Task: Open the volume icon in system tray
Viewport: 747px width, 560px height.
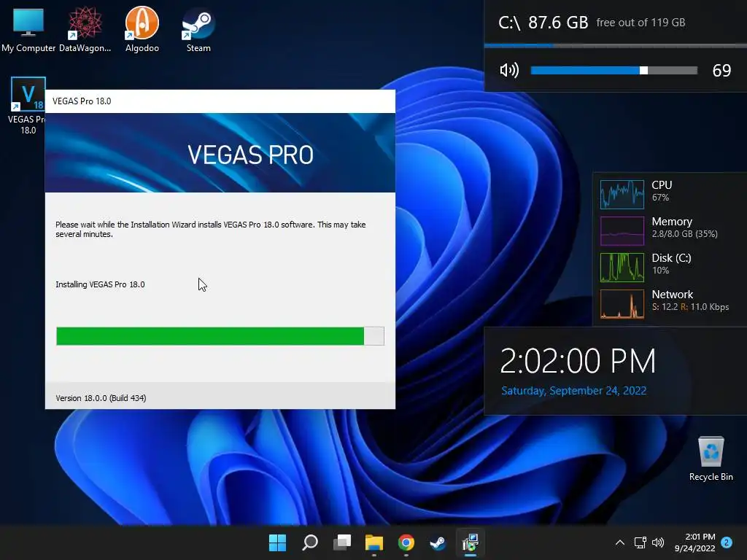Action: click(x=658, y=542)
